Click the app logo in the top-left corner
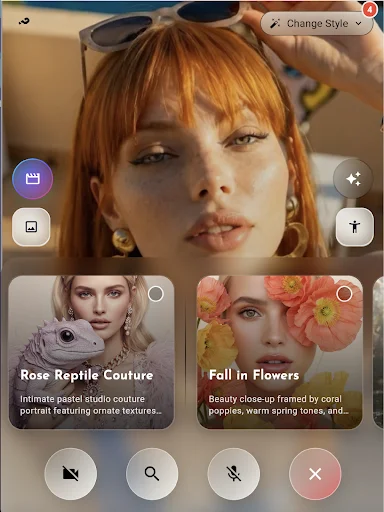 24,22
